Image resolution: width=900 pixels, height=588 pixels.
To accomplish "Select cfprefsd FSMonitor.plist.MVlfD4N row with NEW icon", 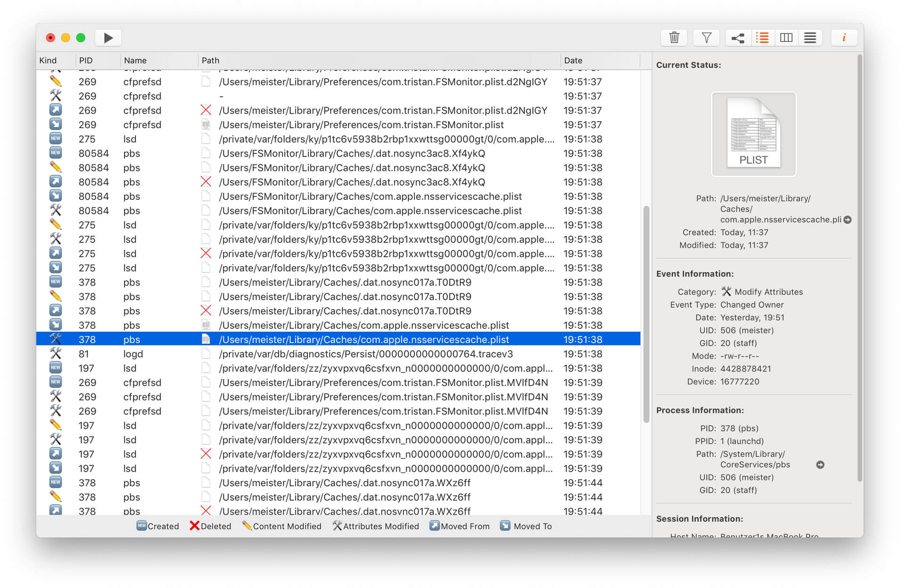I will pyautogui.click(x=338, y=383).
